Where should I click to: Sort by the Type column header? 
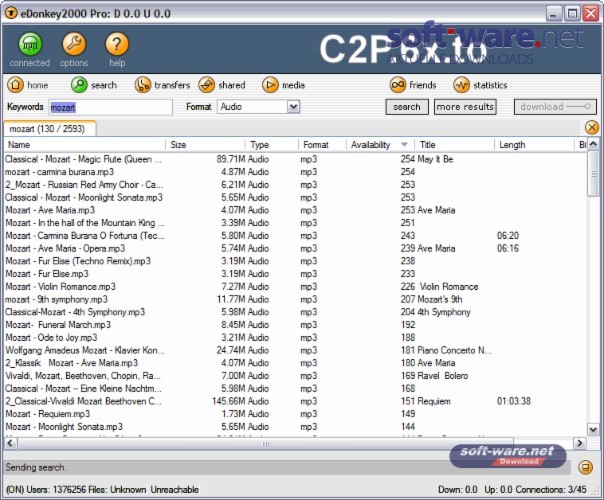(x=272, y=145)
